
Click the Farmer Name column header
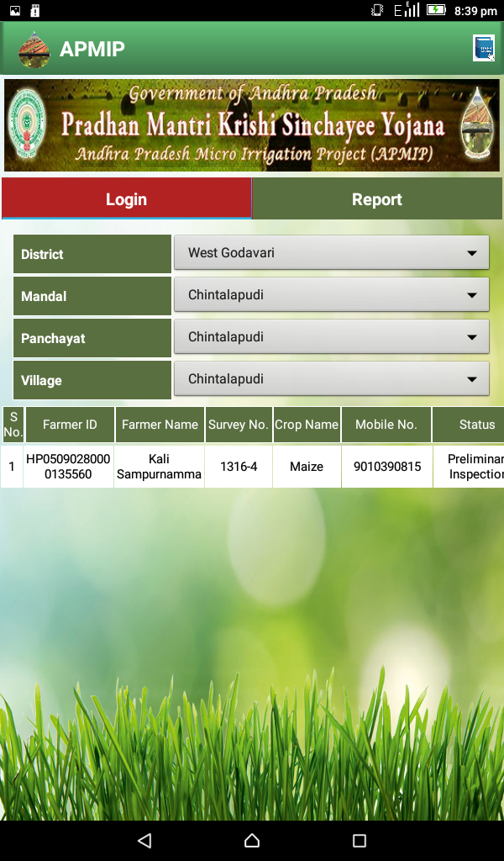point(160,425)
